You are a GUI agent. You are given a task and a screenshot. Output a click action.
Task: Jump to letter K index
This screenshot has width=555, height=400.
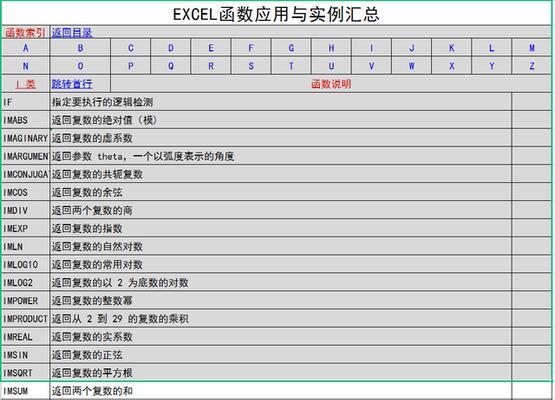tap(452, 48)
